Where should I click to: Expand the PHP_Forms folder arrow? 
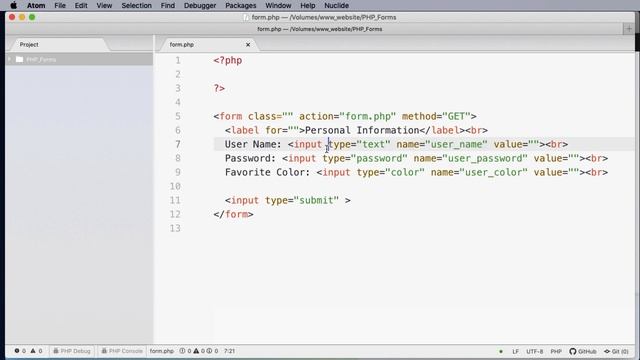coord(9,59)
